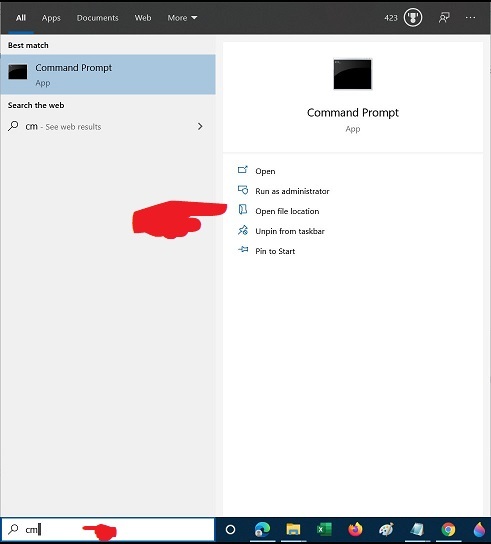Screen dimensions: 491x544
Task: Select Command Prompt best match result
Action: click(x=108, y=74)
